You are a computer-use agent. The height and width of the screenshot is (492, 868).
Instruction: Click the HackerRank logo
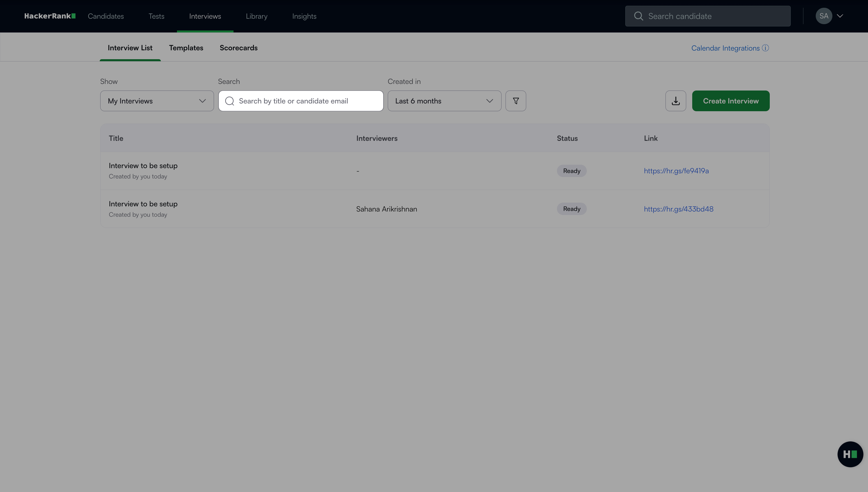50,16
